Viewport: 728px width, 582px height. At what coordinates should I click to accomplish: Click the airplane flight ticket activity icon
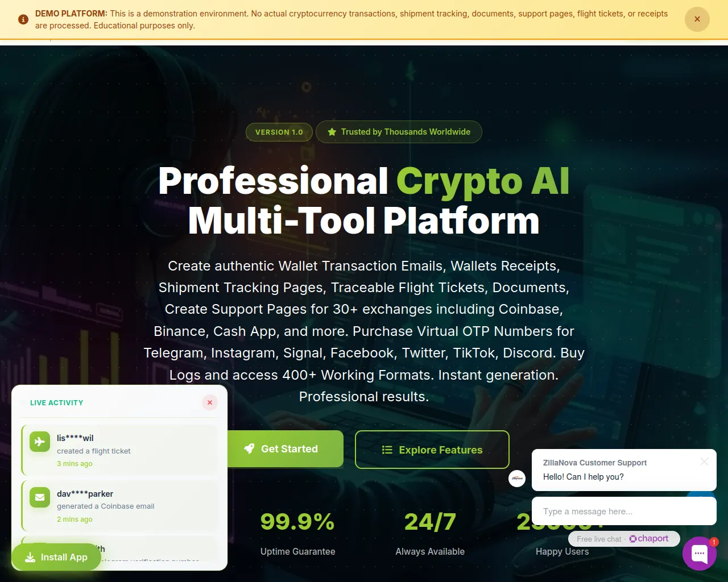coord(40,442)
